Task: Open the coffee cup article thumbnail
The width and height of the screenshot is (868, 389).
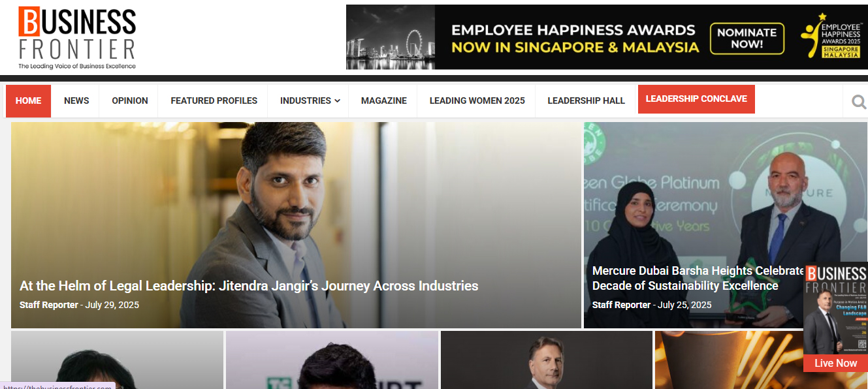Action: click(x=761, y=360)
